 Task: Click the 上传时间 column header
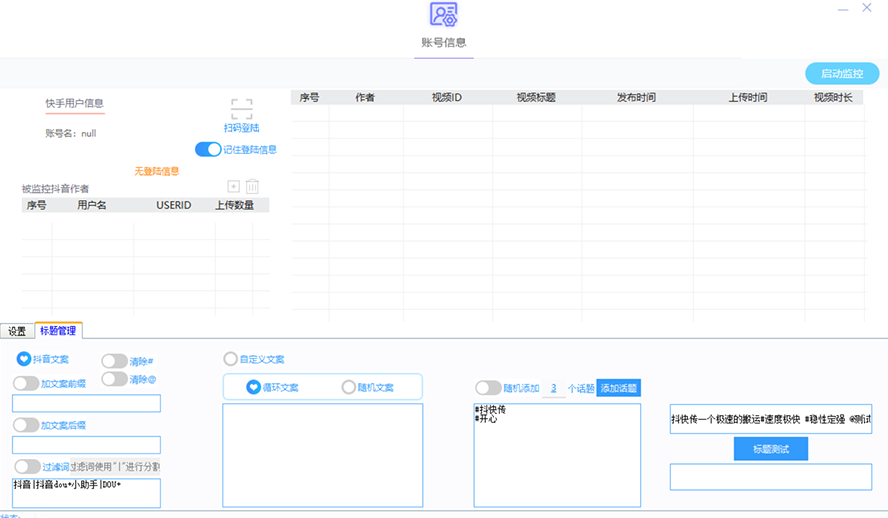(748, 97)
